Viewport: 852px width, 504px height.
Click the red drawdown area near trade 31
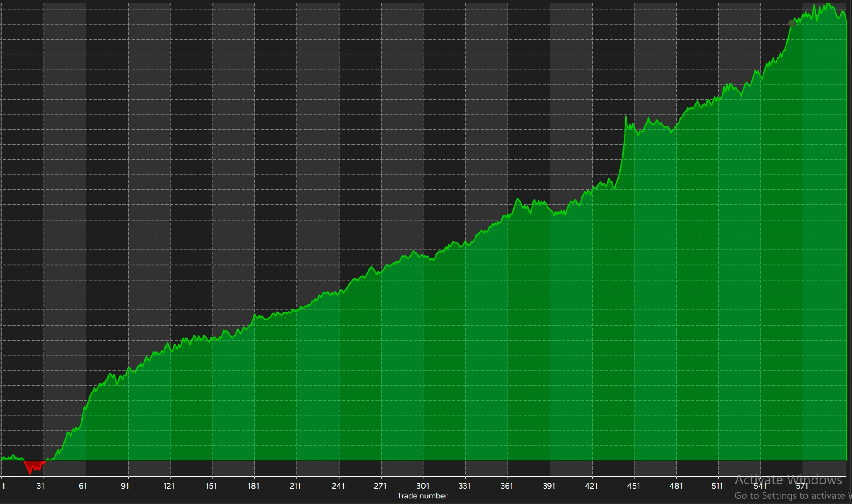[33, 466]
